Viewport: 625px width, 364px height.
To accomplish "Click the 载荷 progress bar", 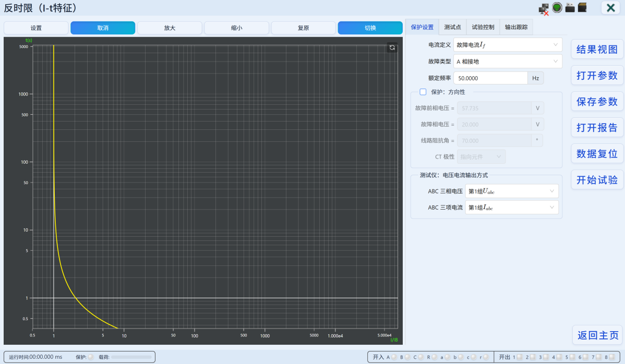I will pyautogui.click(x=132, y=357).
